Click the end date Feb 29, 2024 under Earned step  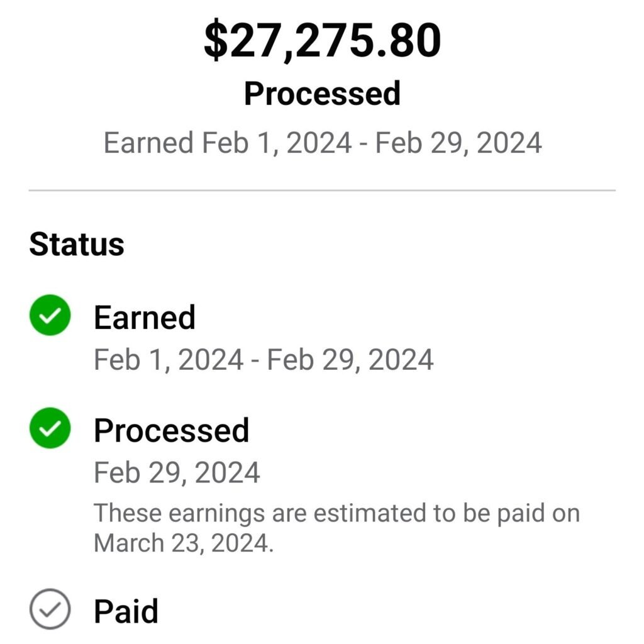[x=350, y=360]
